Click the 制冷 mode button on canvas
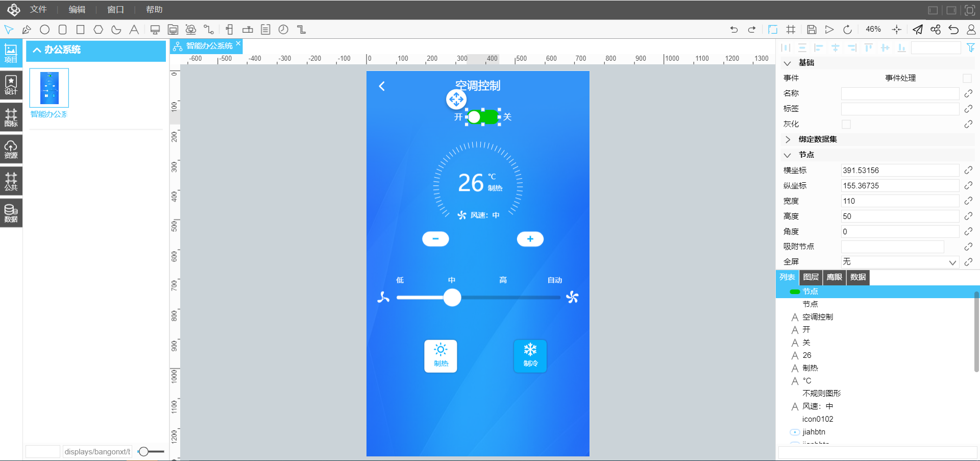Viewport: 980px width, 461px height. pyautogui.click(x=530, y=356)
